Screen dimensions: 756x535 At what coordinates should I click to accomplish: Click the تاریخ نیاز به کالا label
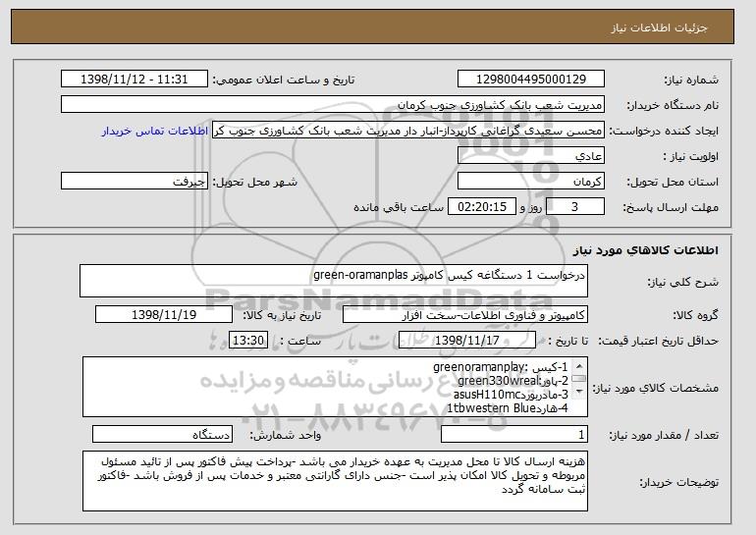pyautogui.click(x=282, y=315)
